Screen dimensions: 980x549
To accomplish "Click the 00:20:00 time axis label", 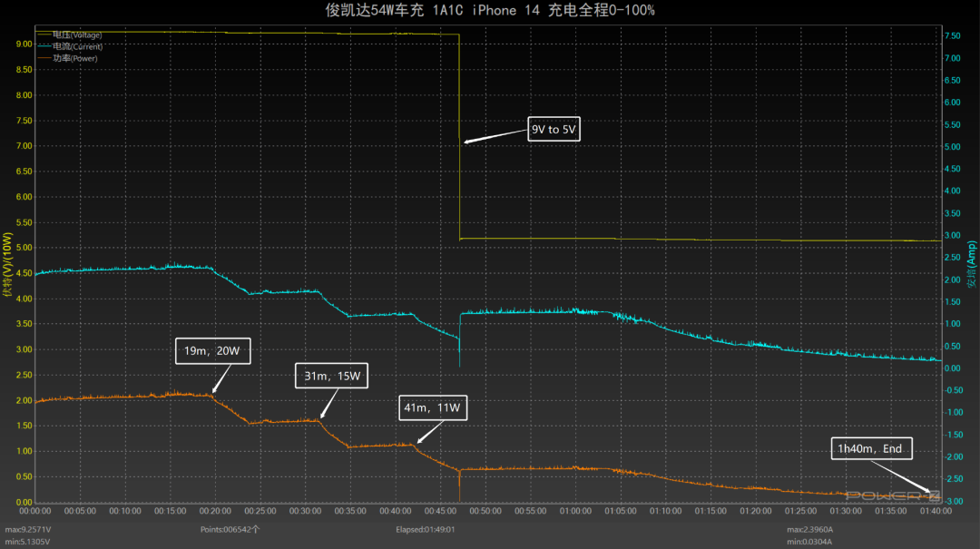I will point(215,511).
